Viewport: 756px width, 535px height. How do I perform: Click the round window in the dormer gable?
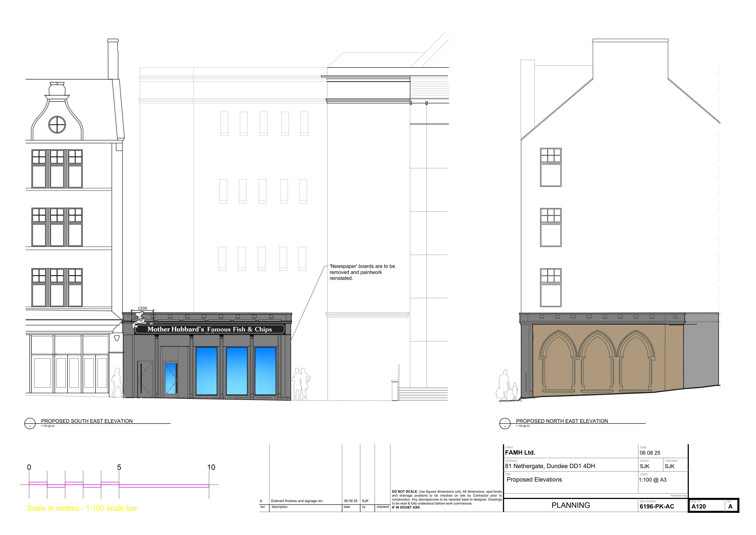pyautogui.click(x=57, y=125)
